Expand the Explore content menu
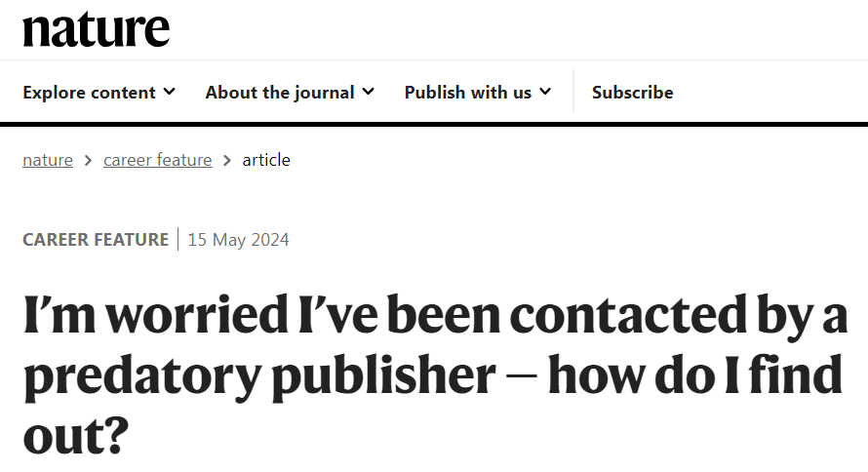Screen dimensions: 868x472 pyautogui.click(x=99, y=92)
